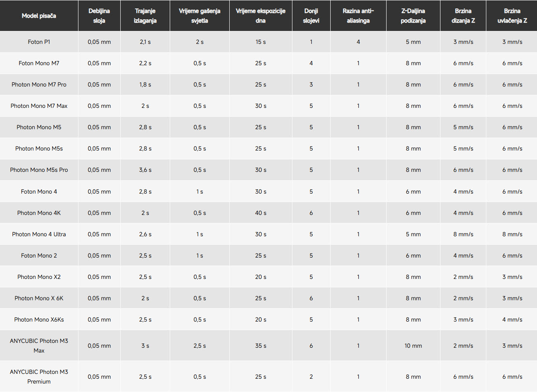Click the "Razina anti-aliasinga" header cell
Screen dimensions: 537x392
click(x=358, y=16)
